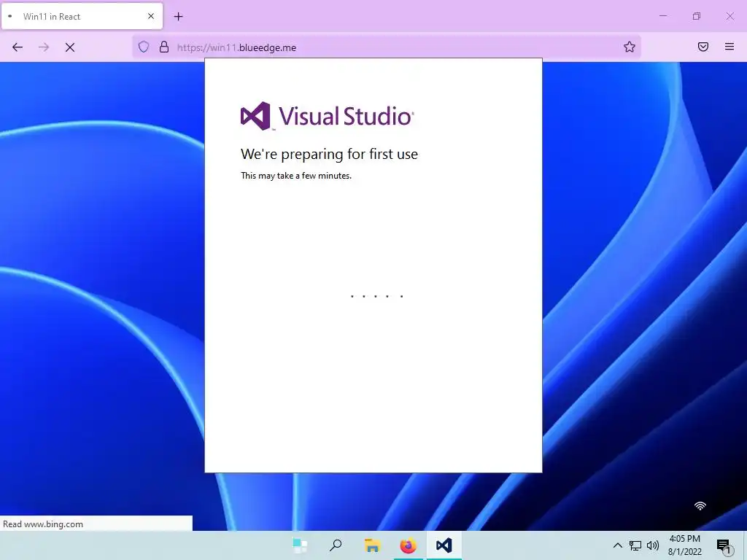Stop loading the page
The width and height of the screenshot is (747, 560).
[x=70, y=47]
